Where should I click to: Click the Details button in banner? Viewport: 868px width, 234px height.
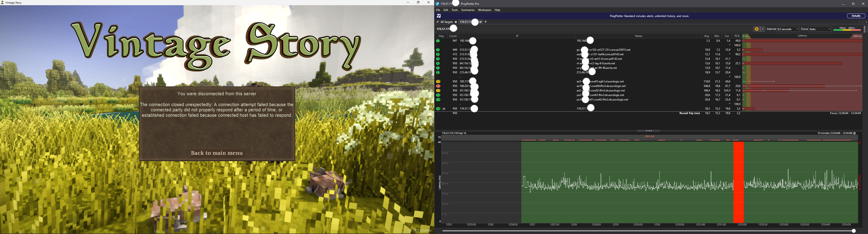(x=856, y=16)
